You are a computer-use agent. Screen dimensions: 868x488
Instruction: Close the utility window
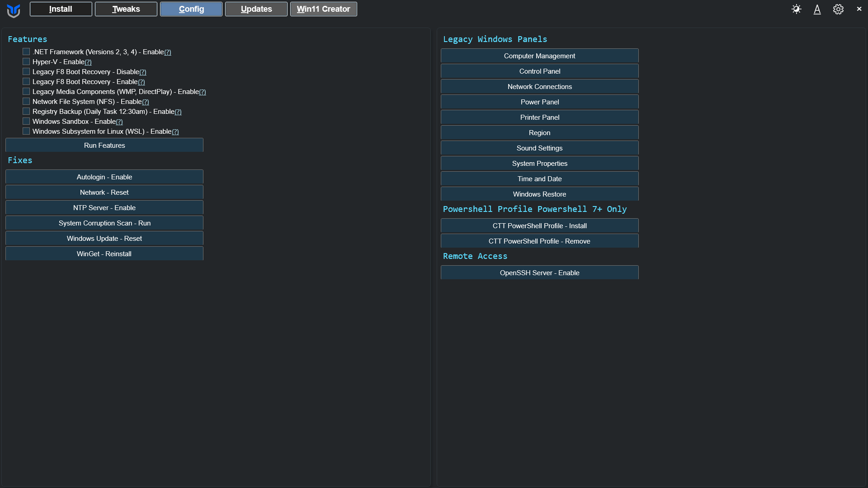point(859,9)
